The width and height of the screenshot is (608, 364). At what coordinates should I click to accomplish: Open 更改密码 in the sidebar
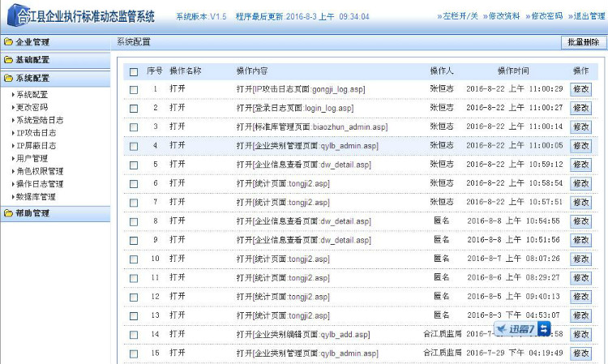(x=32, y=107)
